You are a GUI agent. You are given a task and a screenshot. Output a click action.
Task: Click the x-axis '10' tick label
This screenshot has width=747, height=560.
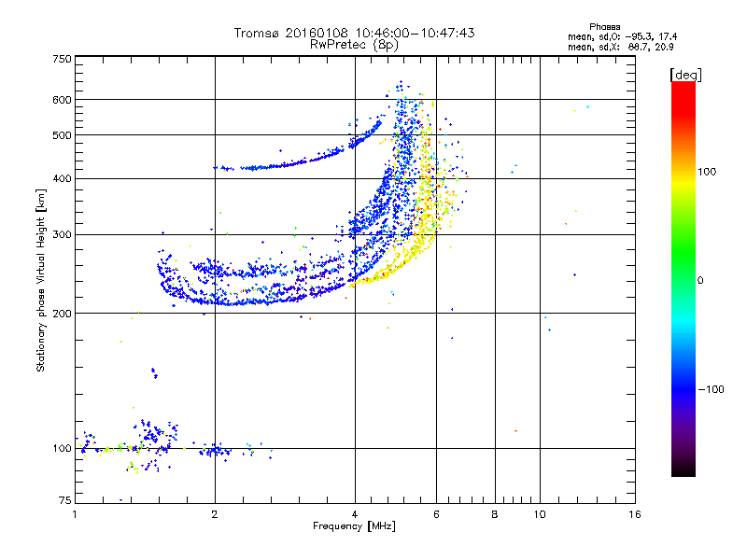coord(540,514)
